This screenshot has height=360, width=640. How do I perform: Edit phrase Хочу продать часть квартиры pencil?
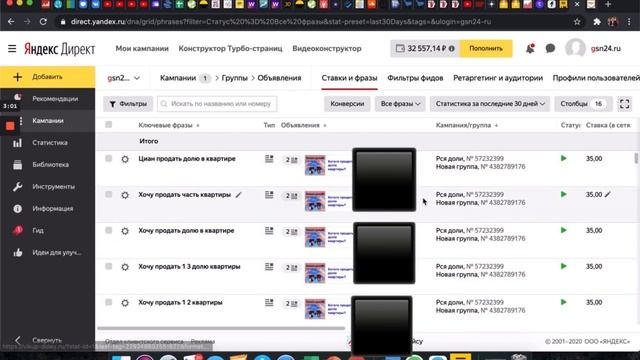tap(239, 195)
